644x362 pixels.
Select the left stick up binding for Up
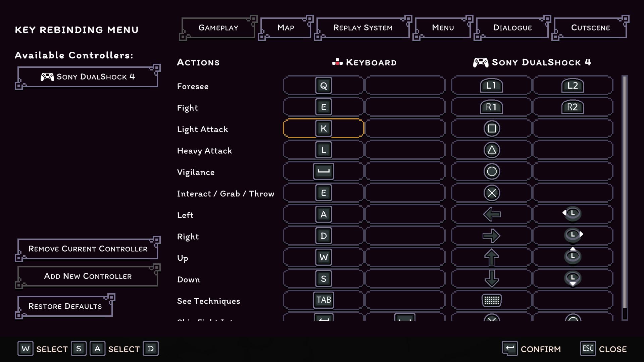[573, 257]
